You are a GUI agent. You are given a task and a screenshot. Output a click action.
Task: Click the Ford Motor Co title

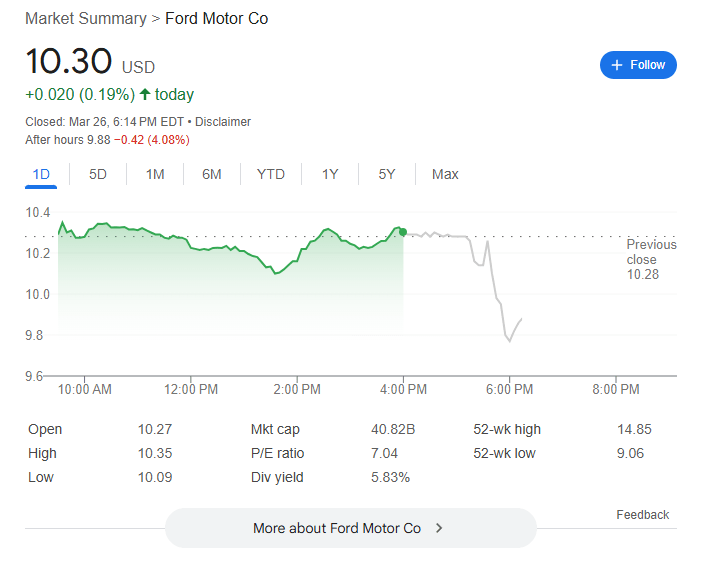(x=216, y=19)
